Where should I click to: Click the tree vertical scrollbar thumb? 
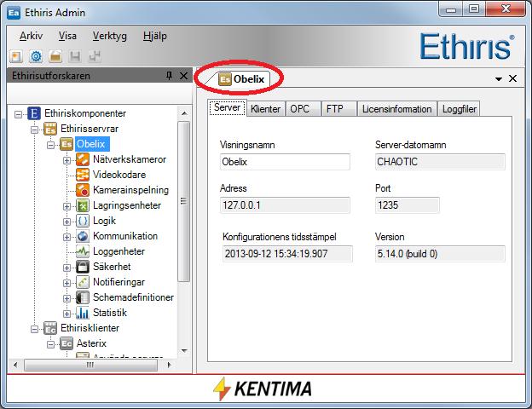tap(183, 201)
